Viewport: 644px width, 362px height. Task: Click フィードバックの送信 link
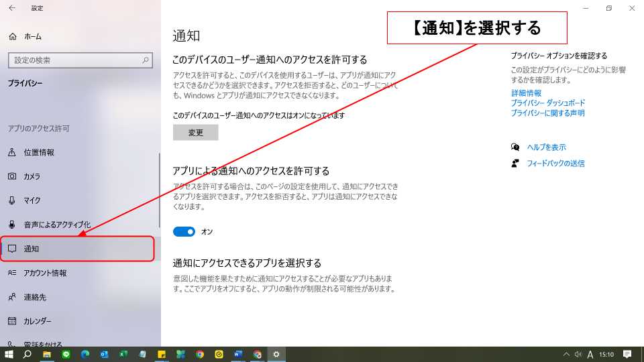[555, 164]
